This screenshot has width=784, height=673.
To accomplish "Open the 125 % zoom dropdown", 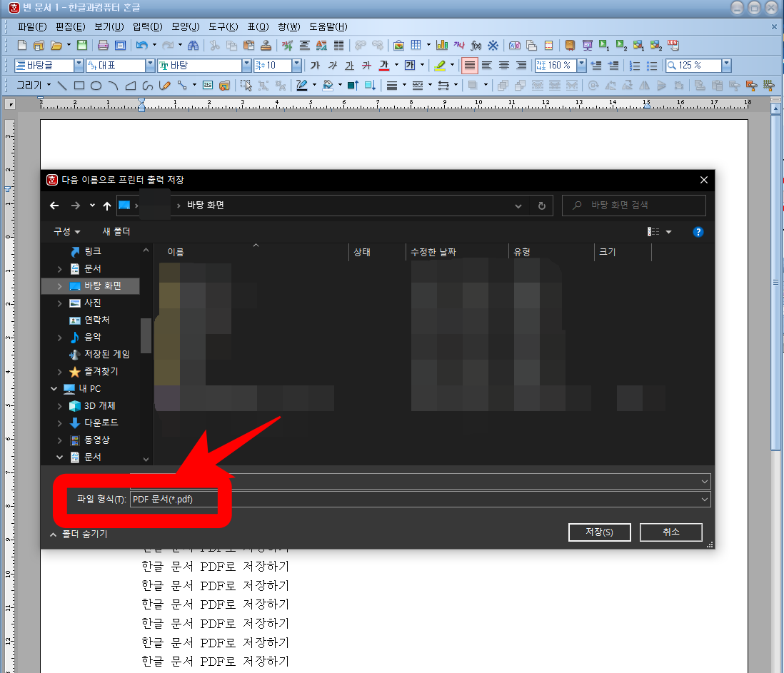I will pyautogui.click(x=726, y=66).
